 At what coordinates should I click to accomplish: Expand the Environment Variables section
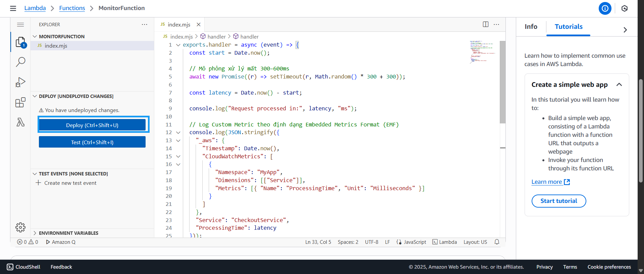[x=68, y=233]
